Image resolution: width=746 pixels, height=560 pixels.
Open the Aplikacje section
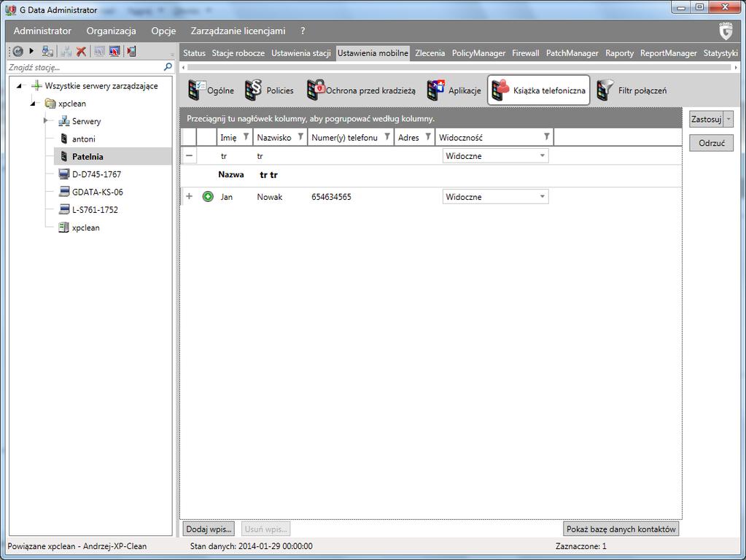[x=454, y=90]
